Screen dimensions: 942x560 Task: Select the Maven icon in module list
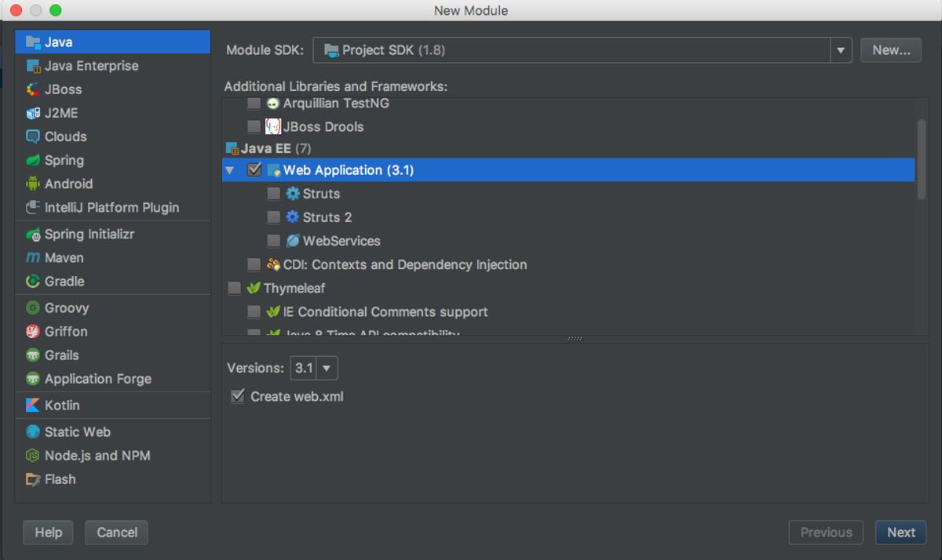click(x=32, y=257)
